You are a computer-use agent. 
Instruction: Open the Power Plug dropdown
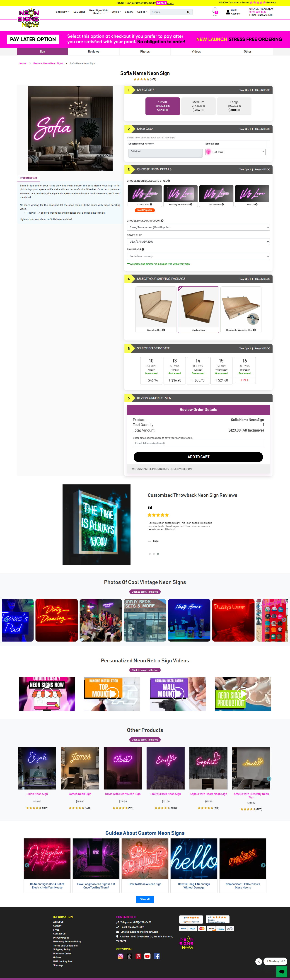point(198,241)
